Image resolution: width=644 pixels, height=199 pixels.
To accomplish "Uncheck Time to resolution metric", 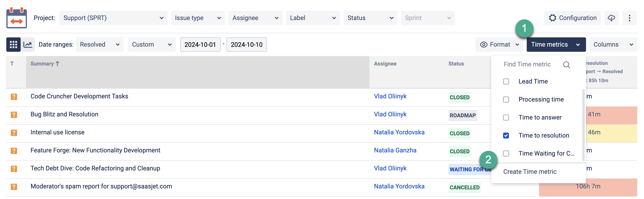I will pos(506,136).
